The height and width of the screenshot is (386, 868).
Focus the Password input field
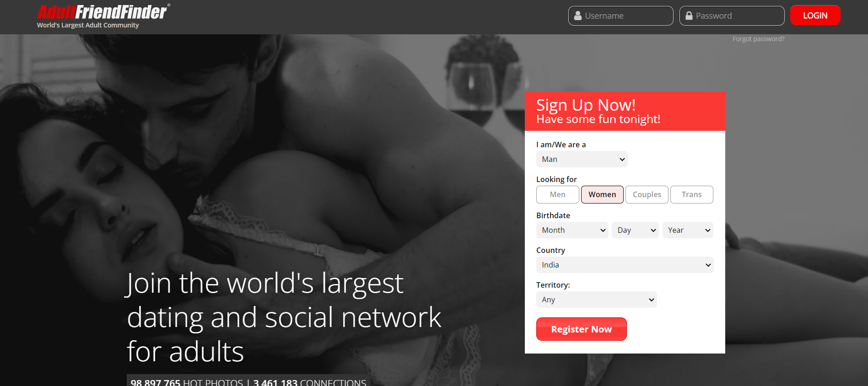(x=732, y=16)
